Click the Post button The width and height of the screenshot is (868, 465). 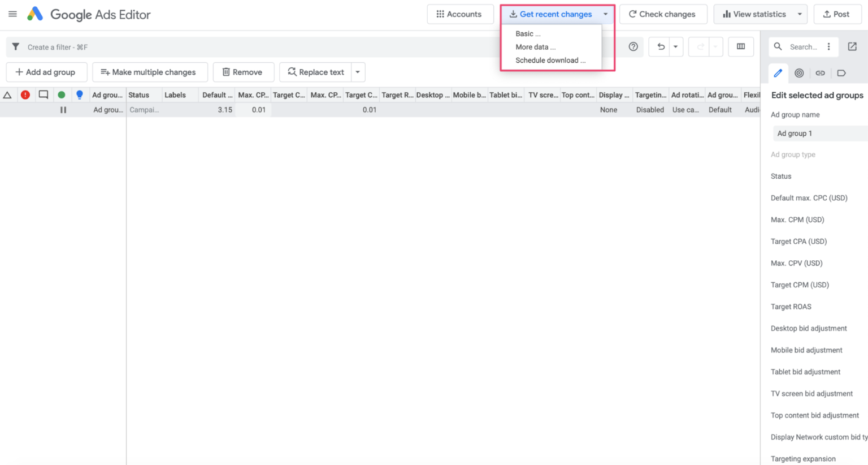[x=837, y=14]
